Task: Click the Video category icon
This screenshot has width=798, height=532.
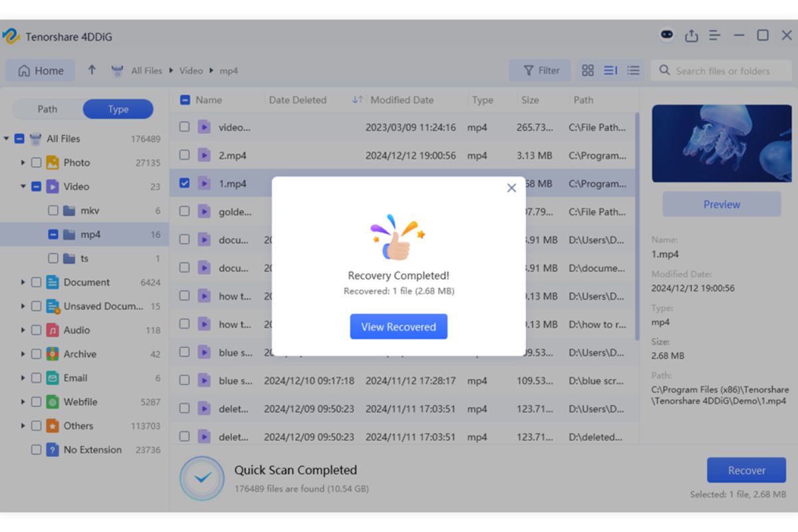Action: tap(53, 186)
